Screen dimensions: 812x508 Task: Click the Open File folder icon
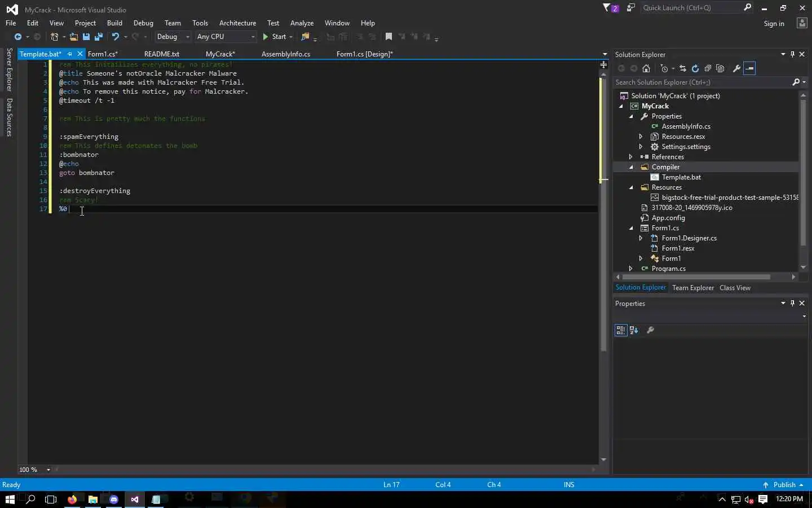[73, 37]
